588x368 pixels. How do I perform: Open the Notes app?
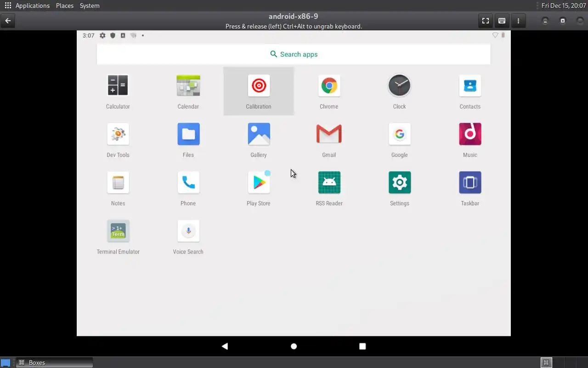tap(118, 188)
